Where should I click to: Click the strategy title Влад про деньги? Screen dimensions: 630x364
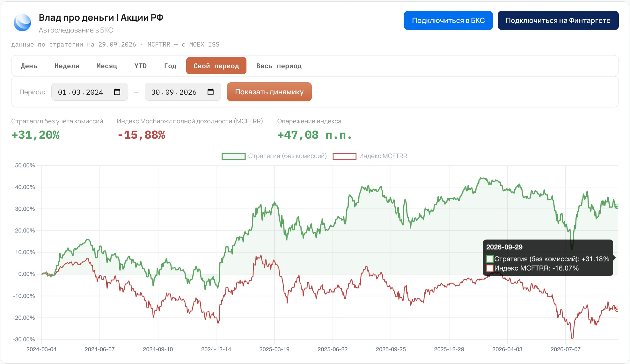coord(101,18)
